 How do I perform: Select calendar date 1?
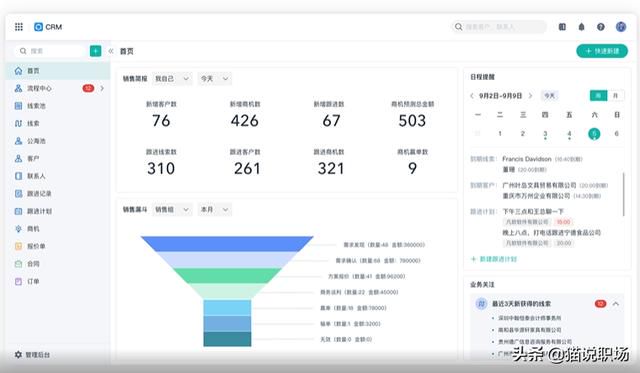click(500, 133)
